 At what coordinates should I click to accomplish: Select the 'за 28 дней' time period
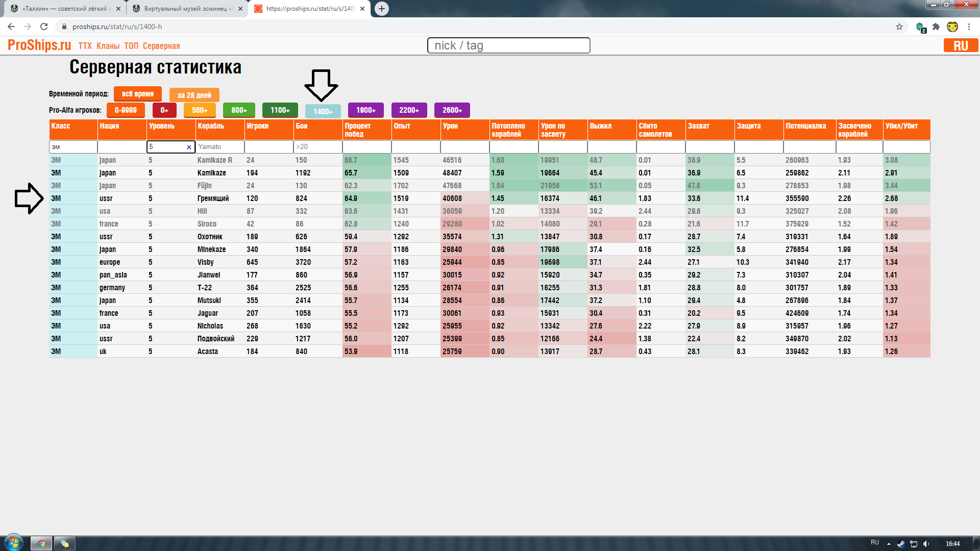coord(194,95)
